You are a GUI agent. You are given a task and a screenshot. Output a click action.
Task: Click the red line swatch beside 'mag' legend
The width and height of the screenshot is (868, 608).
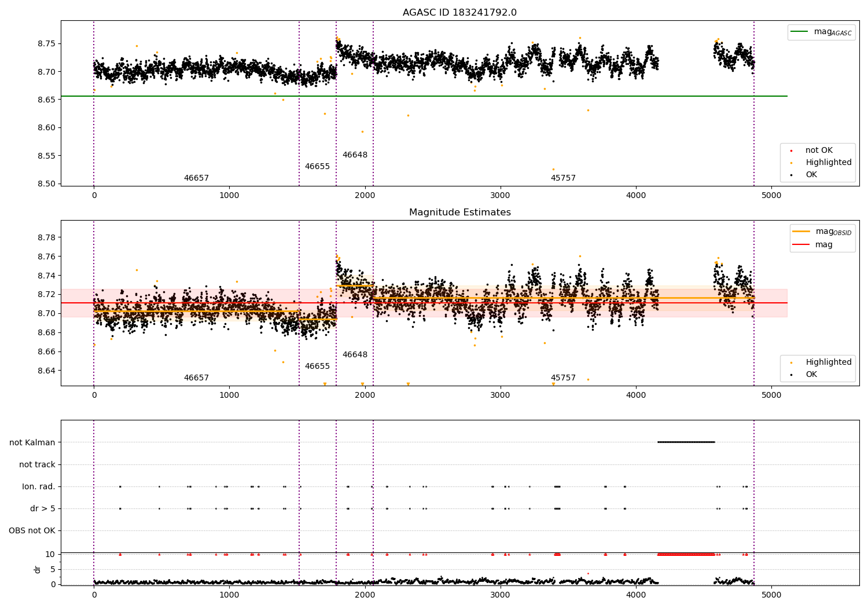801,245
